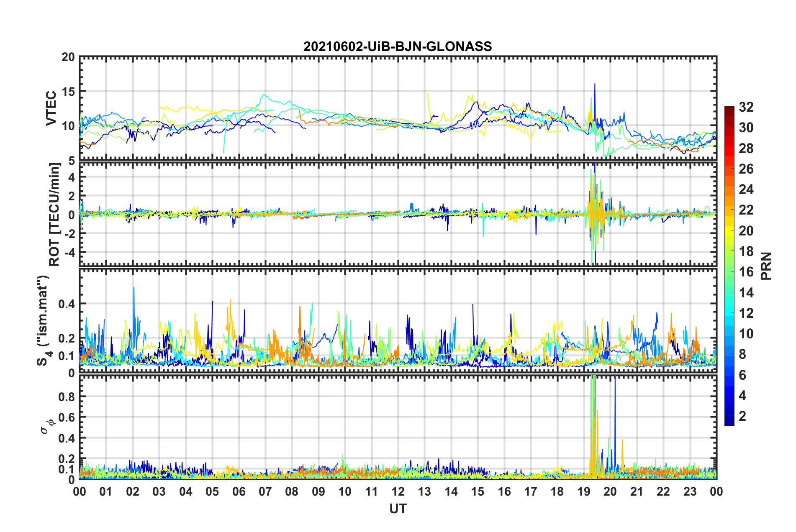Click colorbar tick label 24
Image resolution: width=796 pixels, height=532 pixels.
(x=746, y=189)
